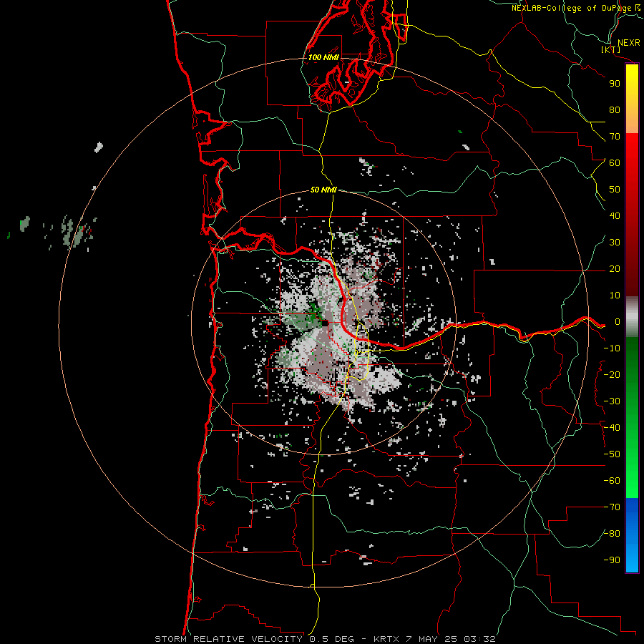The image size is (644, 644).
Task: Click the "-50" scale value
Action: [612, 454]
